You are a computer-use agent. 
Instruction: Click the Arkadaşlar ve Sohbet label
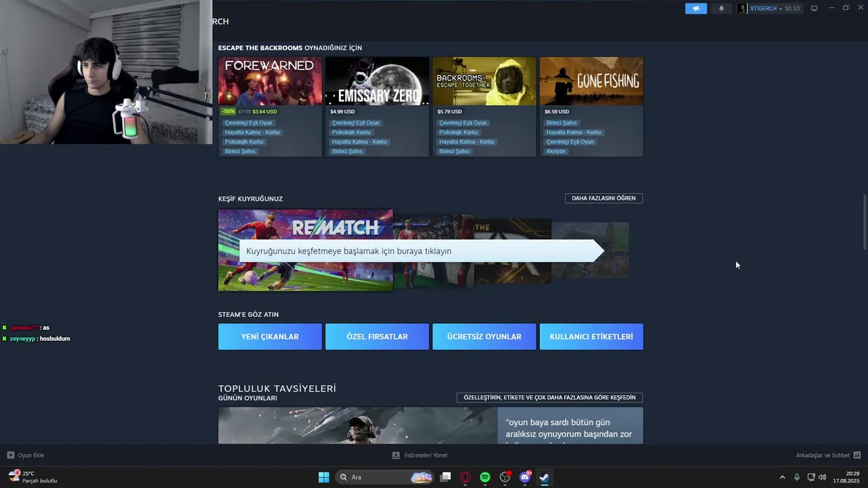823,455
